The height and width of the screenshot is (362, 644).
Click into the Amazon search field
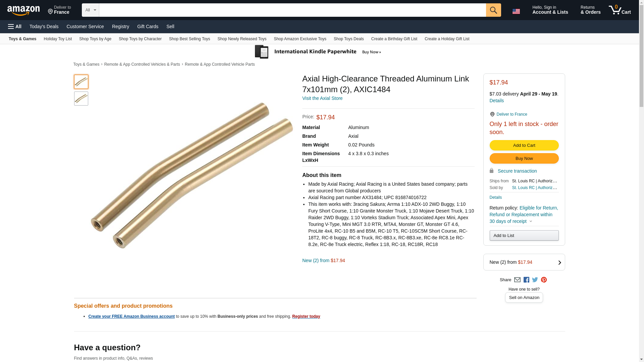click(292, 10)
